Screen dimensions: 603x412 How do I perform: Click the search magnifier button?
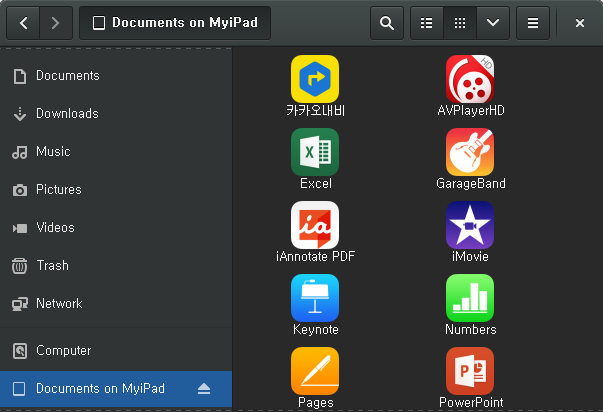[x=387, y=23]
